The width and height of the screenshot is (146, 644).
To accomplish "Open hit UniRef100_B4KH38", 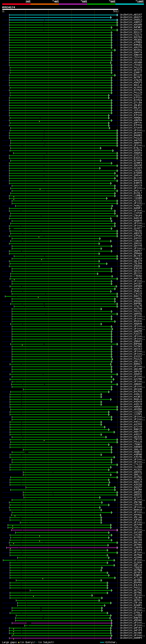I will (131, 180).
